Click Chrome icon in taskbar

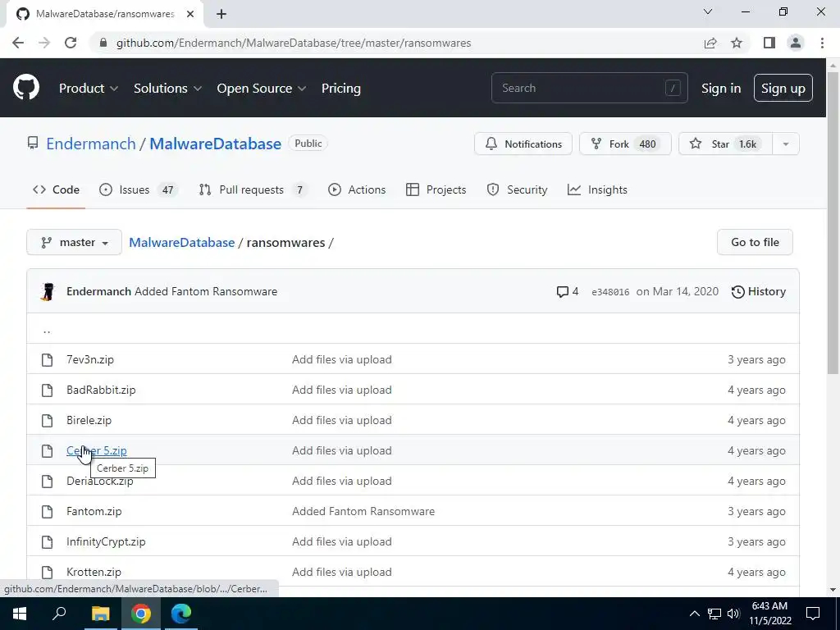141,614
